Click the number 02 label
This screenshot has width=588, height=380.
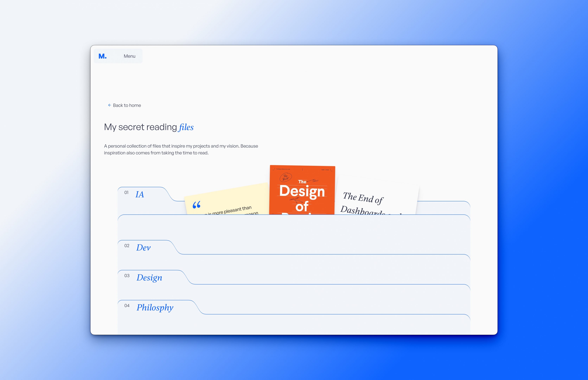pyautogui.click(x=127, y=246)
